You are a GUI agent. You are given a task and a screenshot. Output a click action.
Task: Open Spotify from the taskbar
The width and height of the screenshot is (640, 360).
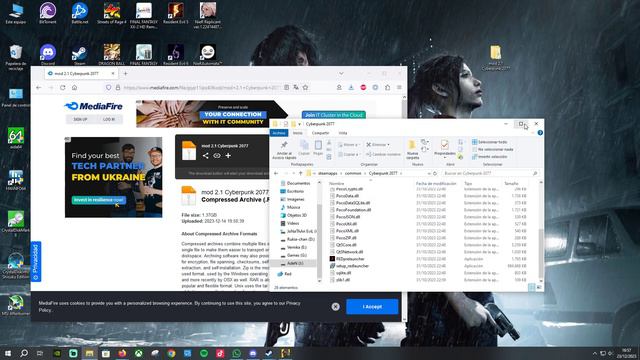coord(204,353)
